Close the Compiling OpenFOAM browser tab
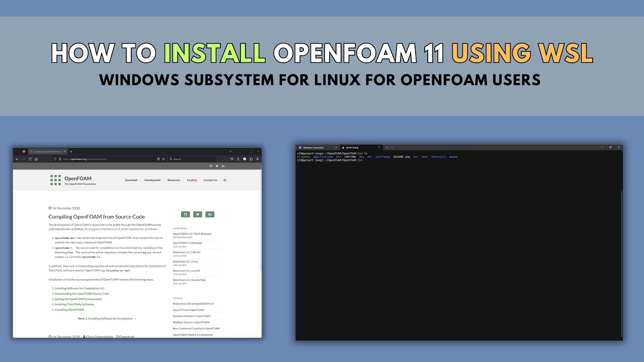Screen dimensions: 644x362 point(64,151)
